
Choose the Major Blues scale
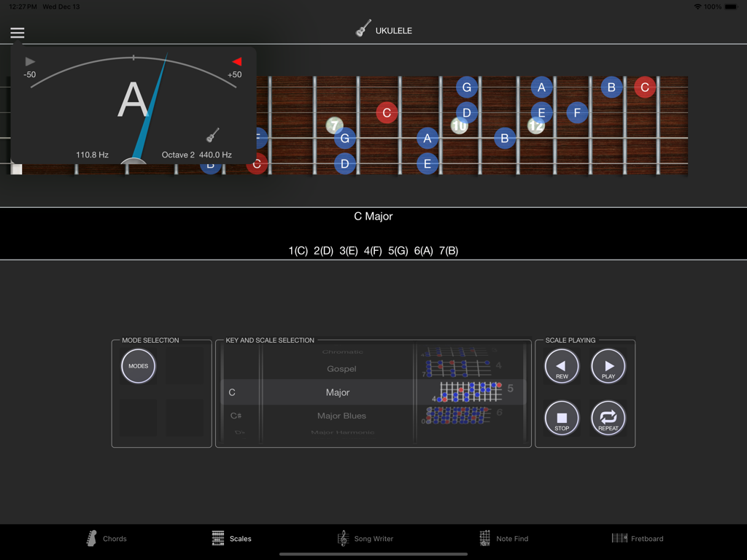point(341,416)
